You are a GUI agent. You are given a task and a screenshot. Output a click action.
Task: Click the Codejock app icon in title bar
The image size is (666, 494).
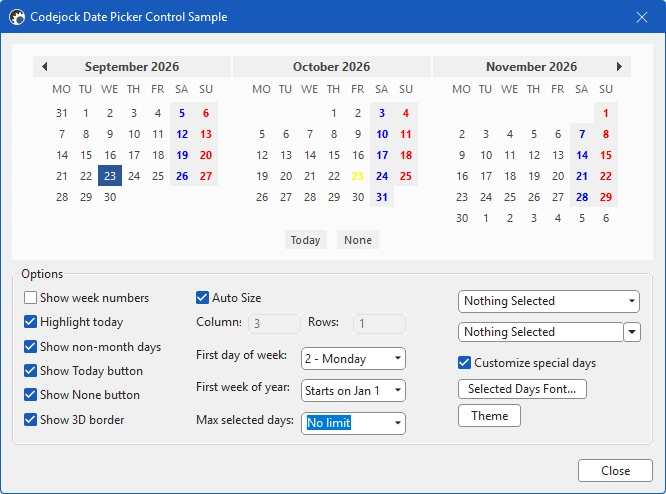click(x=17, y=17)
